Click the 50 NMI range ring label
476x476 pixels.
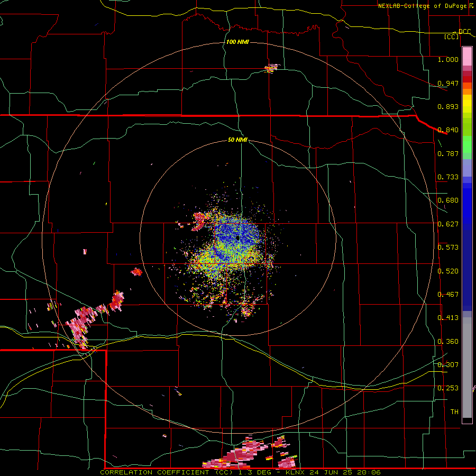(237, 140)
